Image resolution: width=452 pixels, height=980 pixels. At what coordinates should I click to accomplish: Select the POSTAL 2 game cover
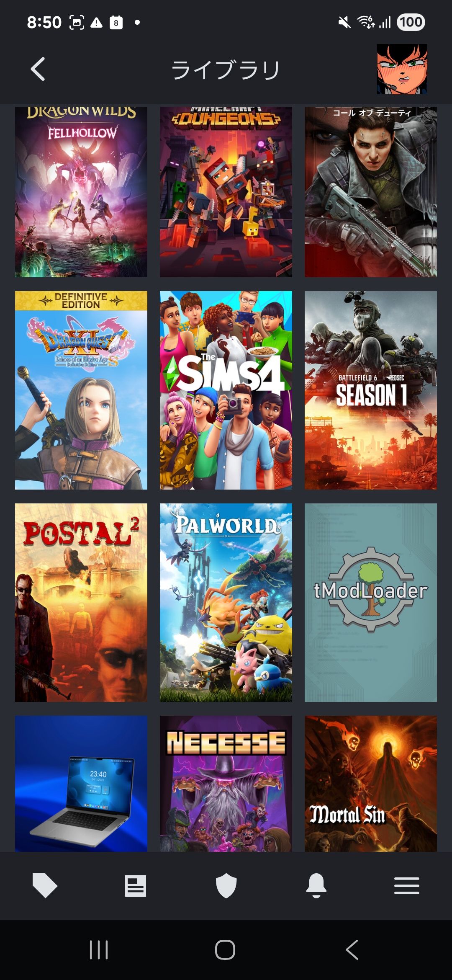point(81,603)
